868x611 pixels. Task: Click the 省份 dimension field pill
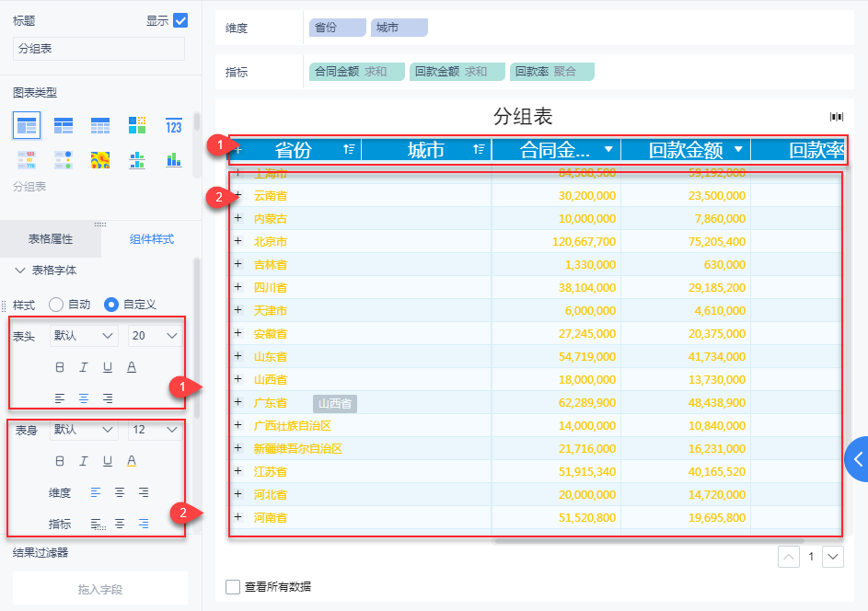338,27
